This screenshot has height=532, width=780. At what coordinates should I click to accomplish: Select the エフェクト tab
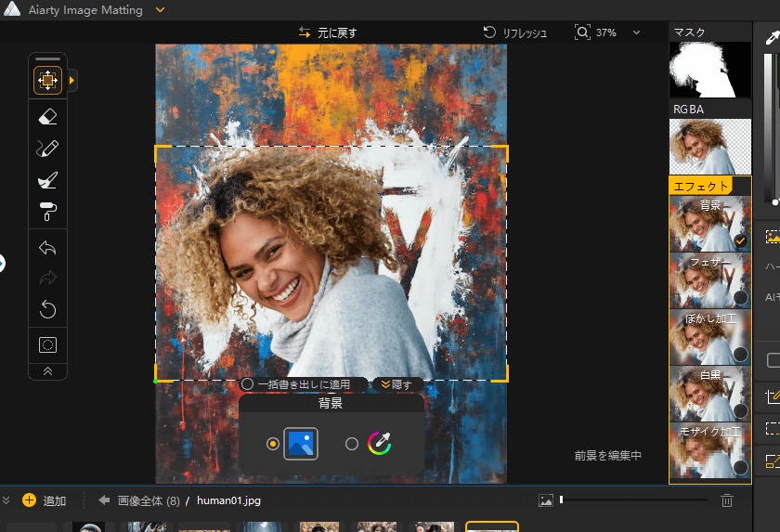pos(700,187)
